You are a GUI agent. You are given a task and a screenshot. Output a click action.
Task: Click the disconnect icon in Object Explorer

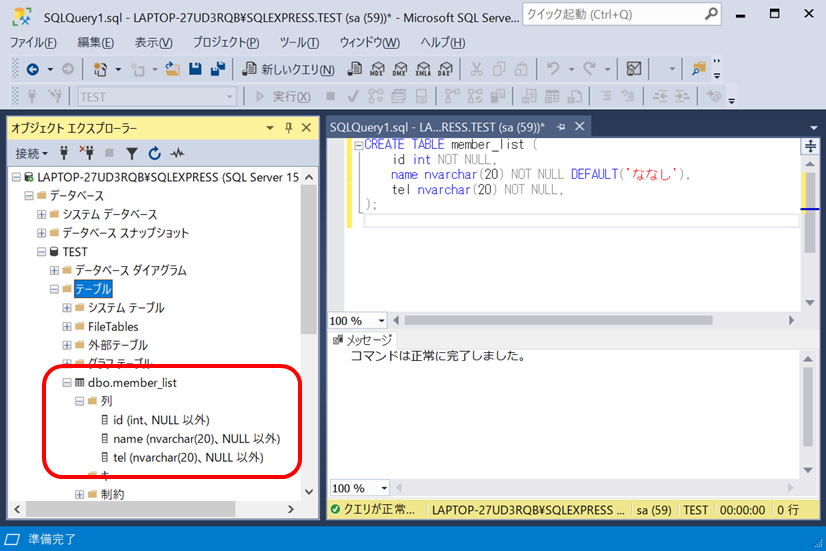pyautogui.click(x=86, y=153)
